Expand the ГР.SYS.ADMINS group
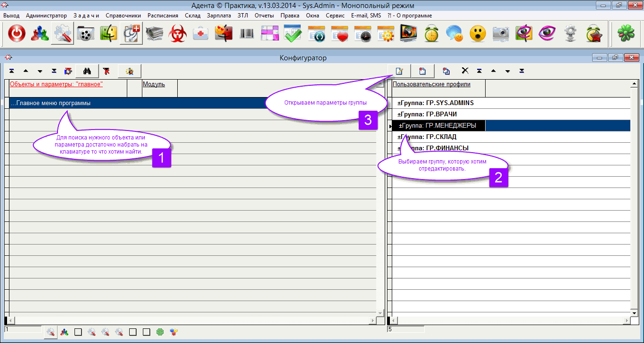 point(400,103)
